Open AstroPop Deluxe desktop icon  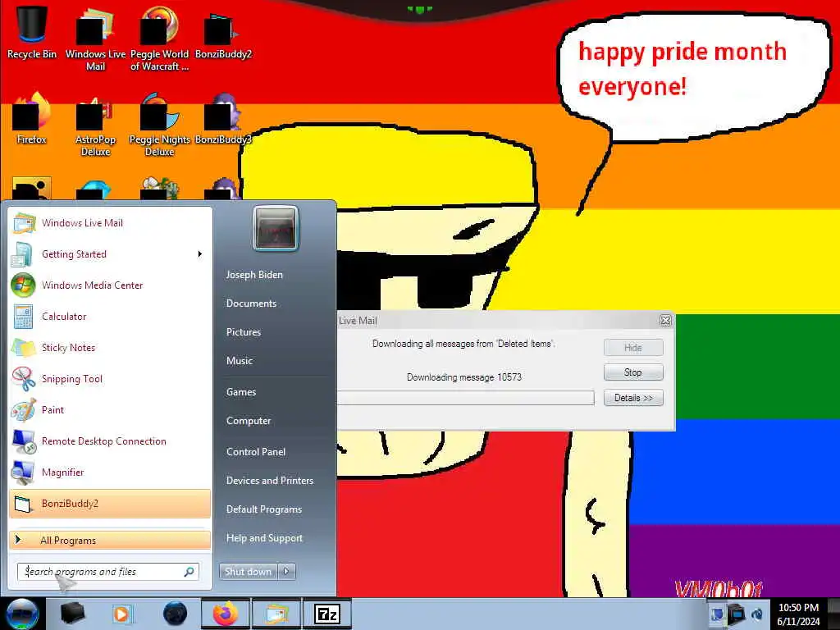click(95, 123)
